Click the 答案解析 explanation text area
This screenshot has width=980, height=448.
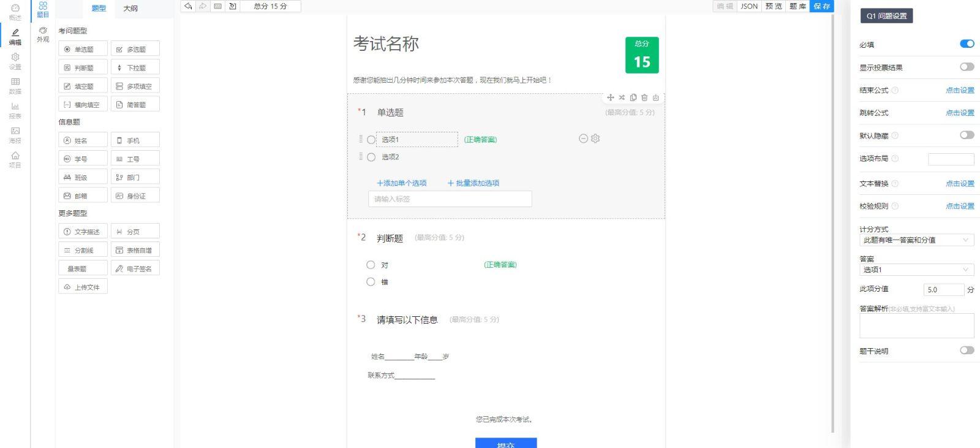tap(916, 326)
